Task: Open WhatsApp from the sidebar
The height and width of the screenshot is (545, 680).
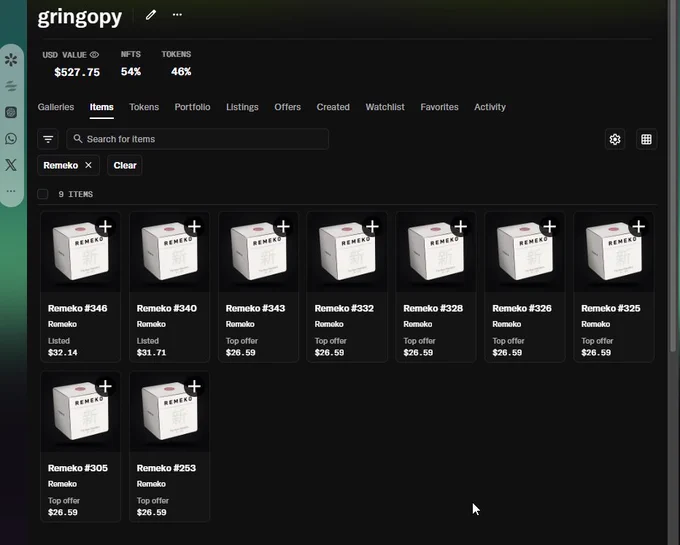Action: 11,139
